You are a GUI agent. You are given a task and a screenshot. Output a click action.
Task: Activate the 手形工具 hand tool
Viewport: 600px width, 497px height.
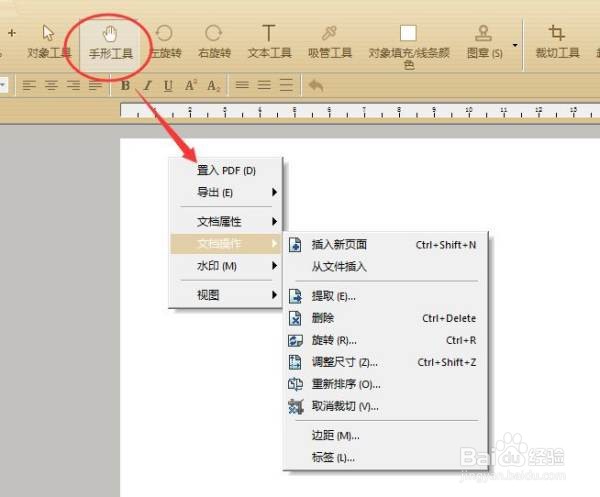[x=110, y=42]
